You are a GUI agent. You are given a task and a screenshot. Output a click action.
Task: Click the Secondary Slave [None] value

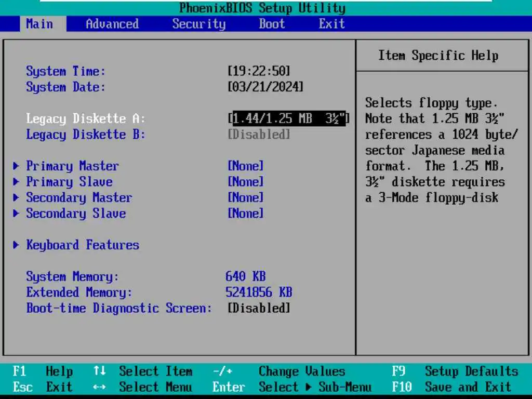point(246,213)
